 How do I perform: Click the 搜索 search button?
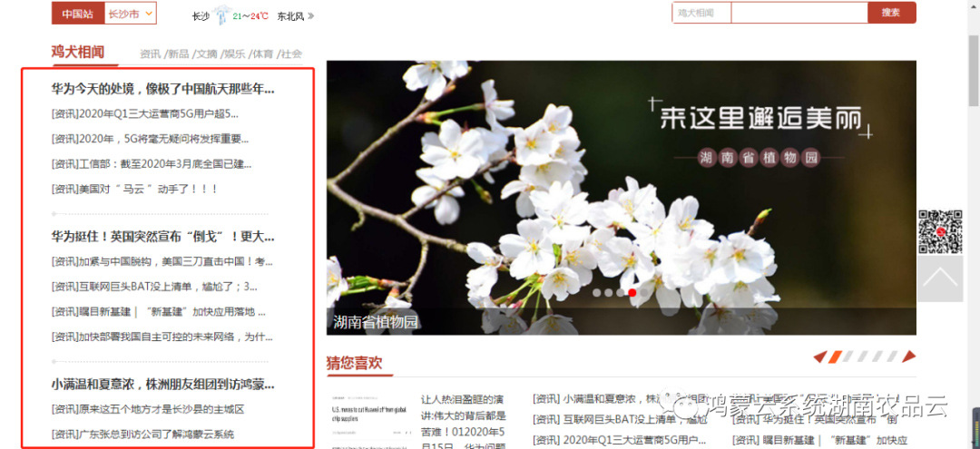point(891,13)
